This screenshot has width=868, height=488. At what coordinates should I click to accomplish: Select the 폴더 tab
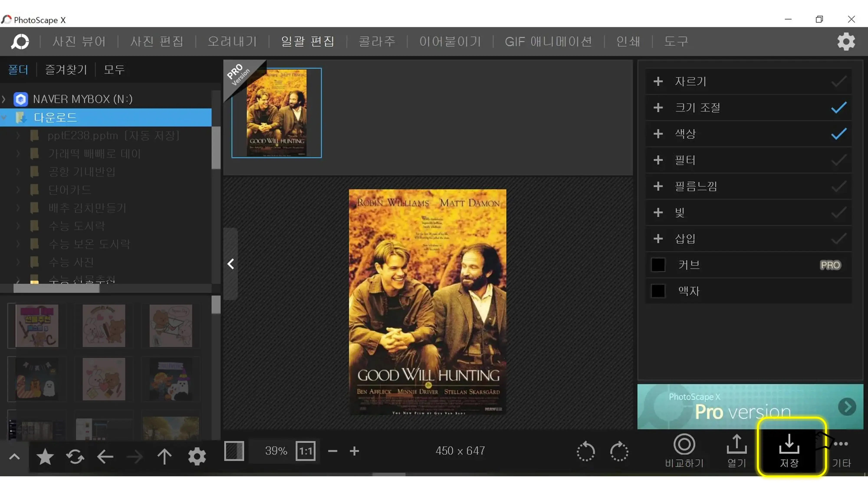[x=18, y=70]
